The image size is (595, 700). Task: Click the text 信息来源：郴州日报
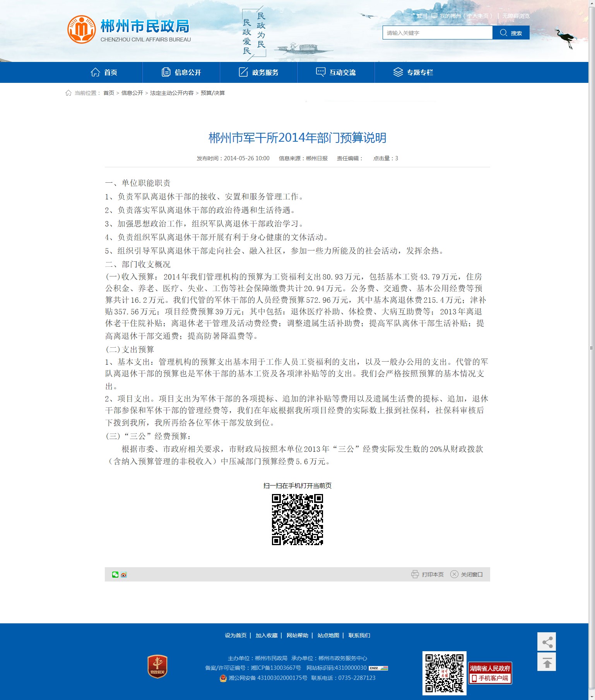(x=303, y=158)
